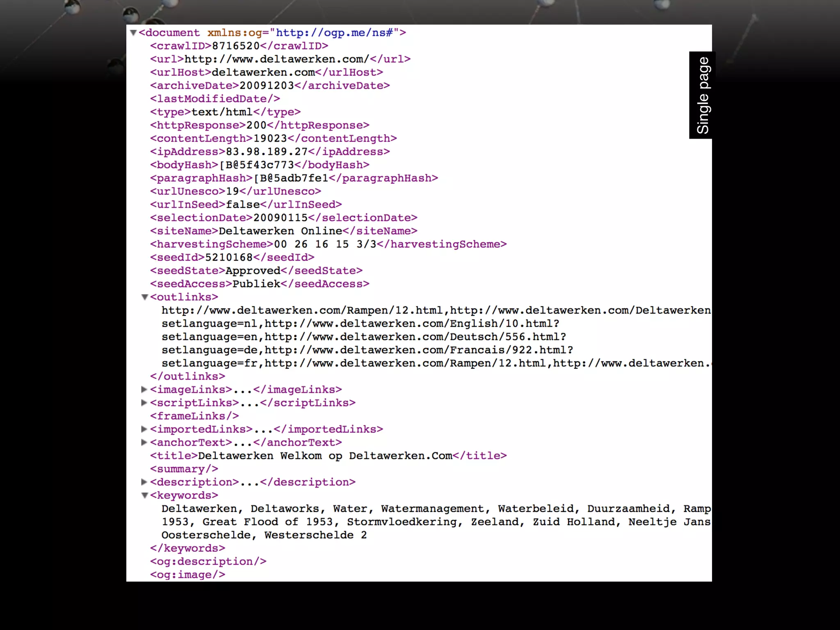
Task: Click the empty summary tag
Action: pos(184,469)
